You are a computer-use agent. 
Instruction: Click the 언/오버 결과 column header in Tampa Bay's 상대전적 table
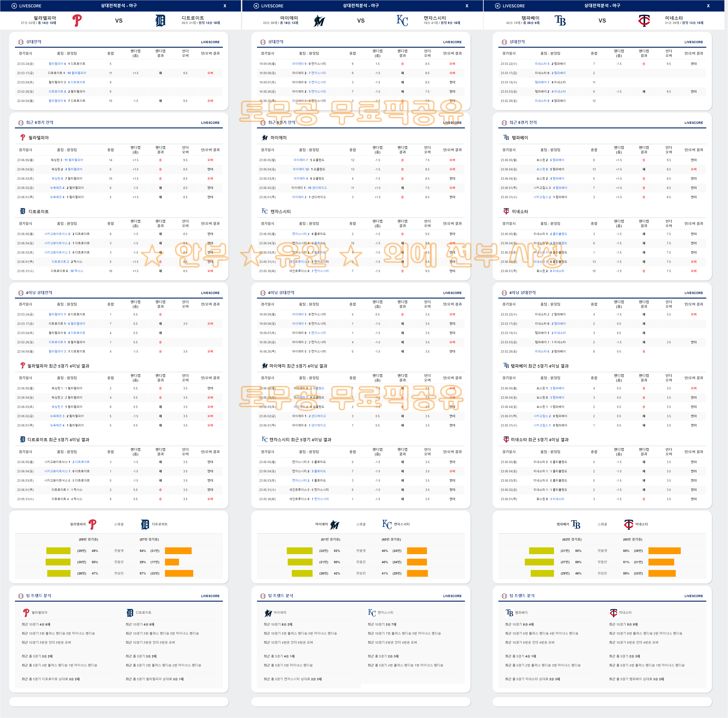tap(693, 54)
